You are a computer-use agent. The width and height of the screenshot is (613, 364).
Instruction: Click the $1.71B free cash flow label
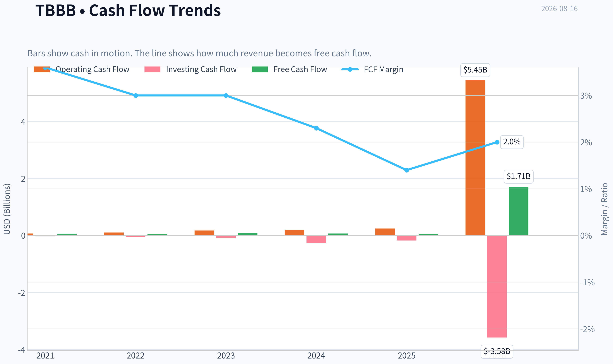point(519,176)
